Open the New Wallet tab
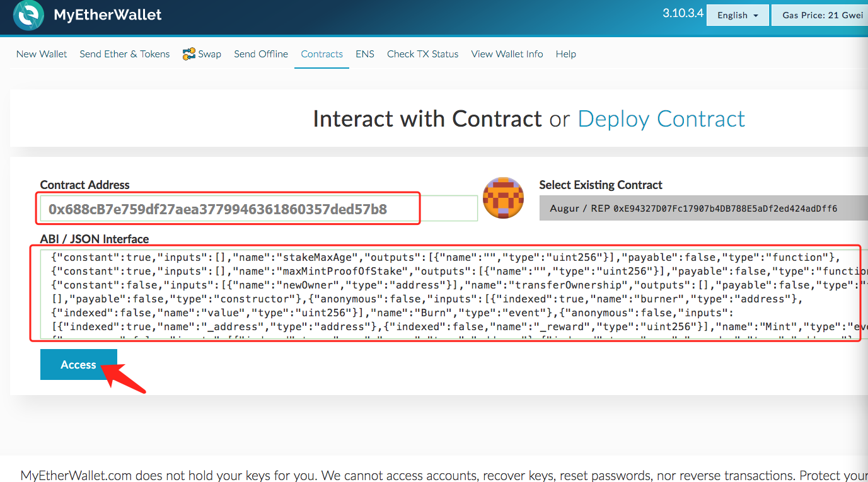The image size is (868, 482). click(x=42, y=54)
